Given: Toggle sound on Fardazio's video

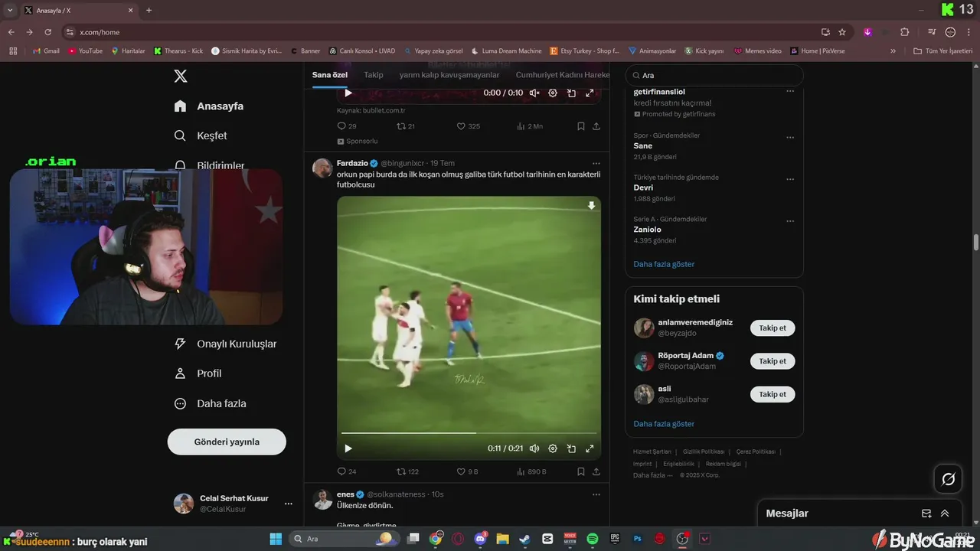Looking at the screenshot, I should point(534,448).
